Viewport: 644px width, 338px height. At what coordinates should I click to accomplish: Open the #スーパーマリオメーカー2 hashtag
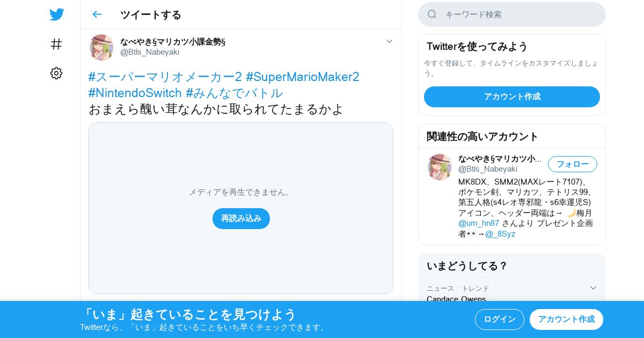point(165,77)
